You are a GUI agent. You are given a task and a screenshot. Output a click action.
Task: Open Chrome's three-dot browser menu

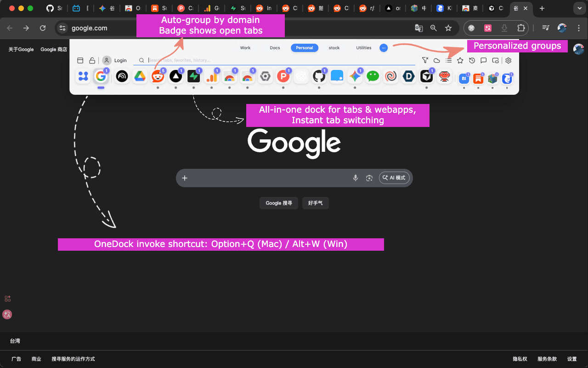tap(579, 28)
